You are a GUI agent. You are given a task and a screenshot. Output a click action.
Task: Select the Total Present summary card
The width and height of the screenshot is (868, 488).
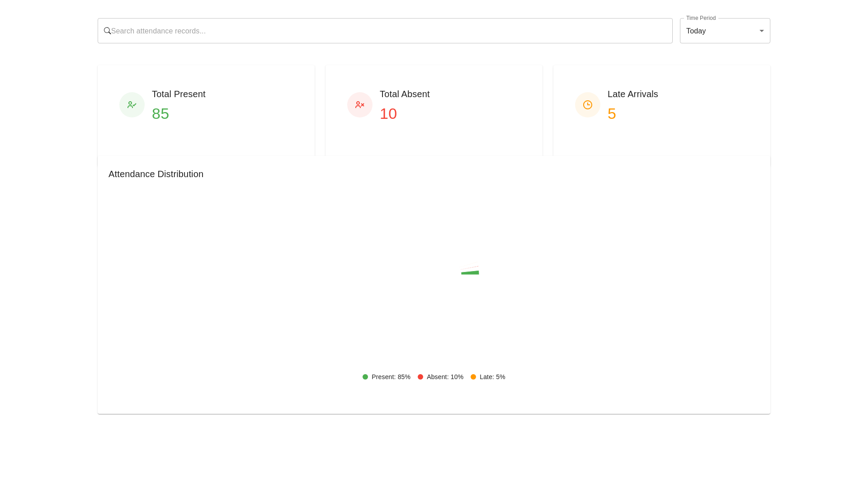206,110
